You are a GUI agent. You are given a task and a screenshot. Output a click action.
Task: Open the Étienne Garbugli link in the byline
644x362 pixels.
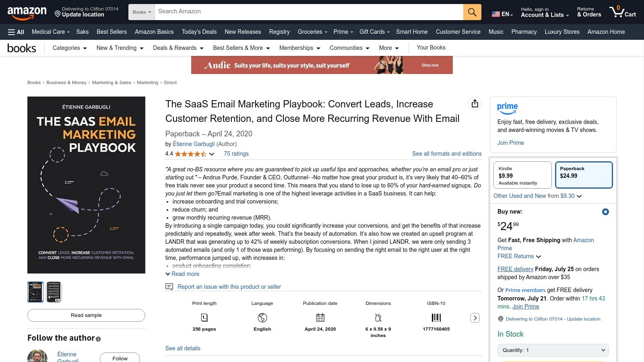[x=194, y=144]
